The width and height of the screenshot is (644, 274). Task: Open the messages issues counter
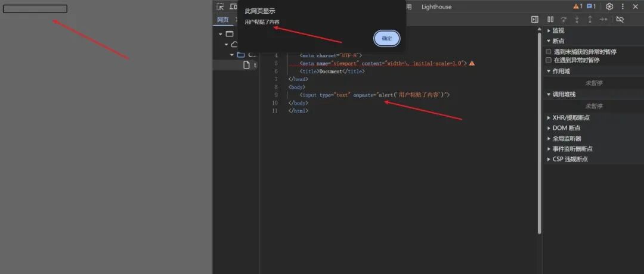592,6
